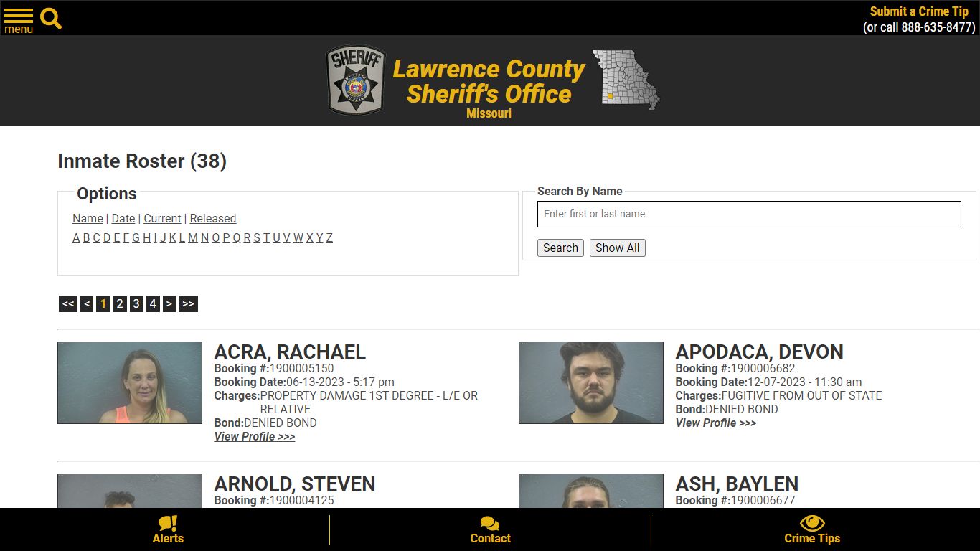Go to first page with << button
980x551 pixels.
click(68, 303)
